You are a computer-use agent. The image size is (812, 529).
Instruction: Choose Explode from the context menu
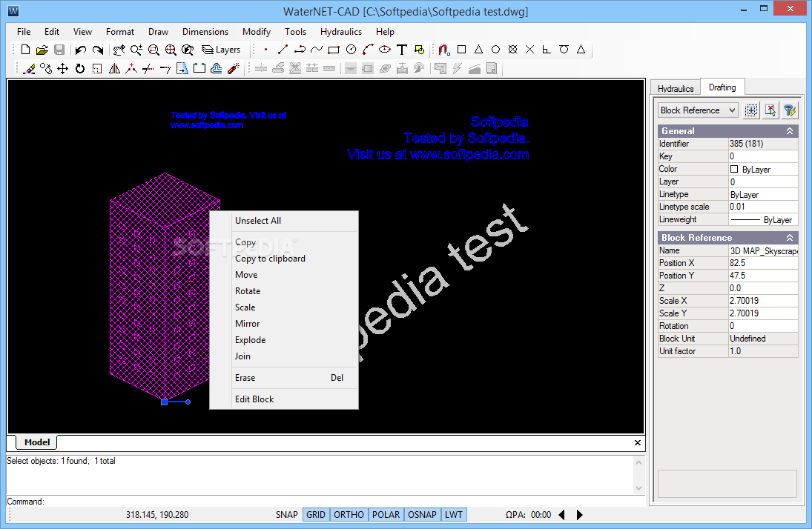(x=284, y=340)
